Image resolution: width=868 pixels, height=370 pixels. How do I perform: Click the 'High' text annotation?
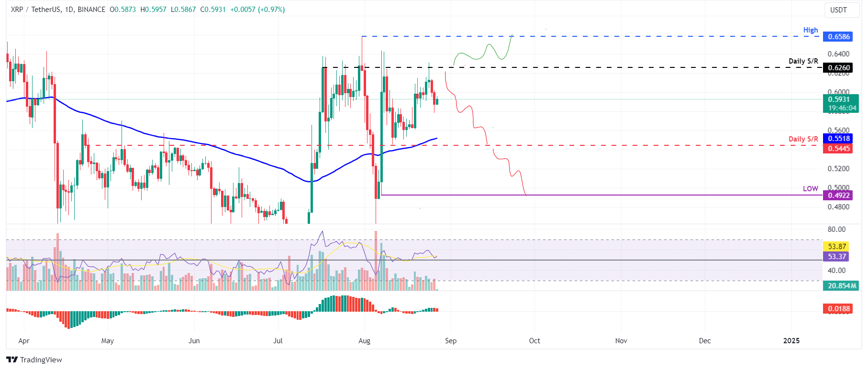(811, 30)
